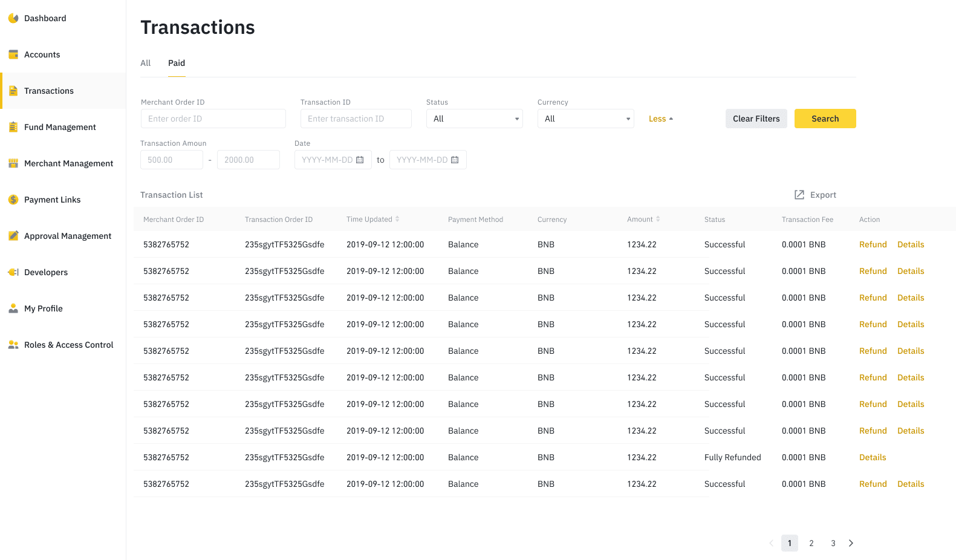Click the start date input field

(333, 160)
